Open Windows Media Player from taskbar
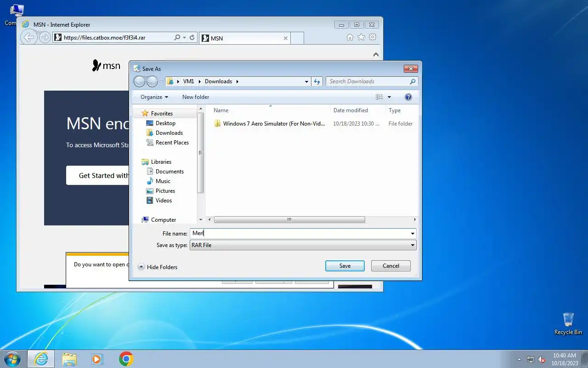This screenshot has height=368, width=588. [x=97, y=359]
